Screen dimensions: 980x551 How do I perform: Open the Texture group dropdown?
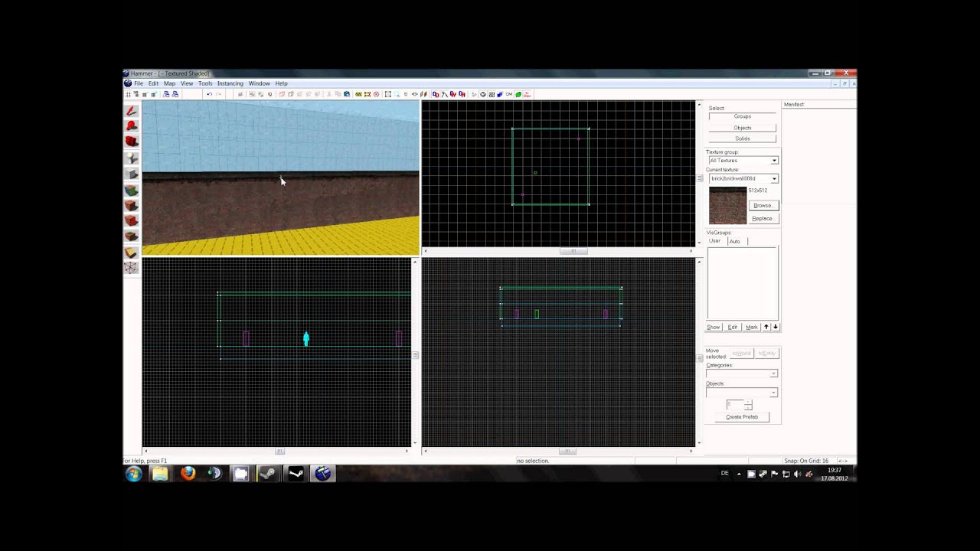(x=774, y=161)
